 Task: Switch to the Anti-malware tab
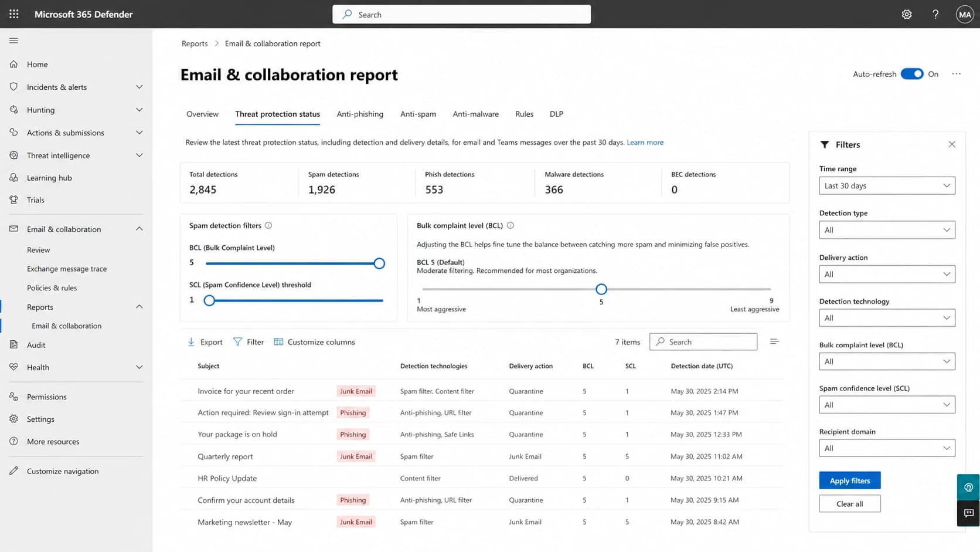click(475, 114)
